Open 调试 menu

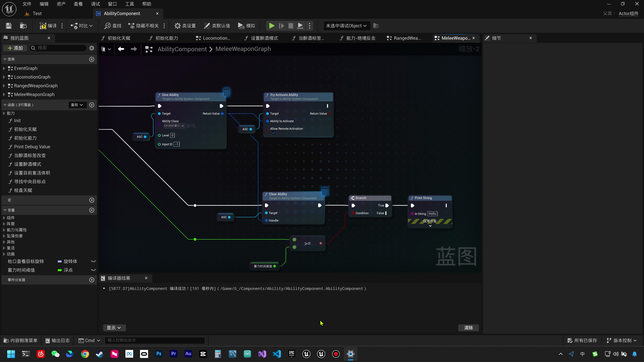click(95, 4)
